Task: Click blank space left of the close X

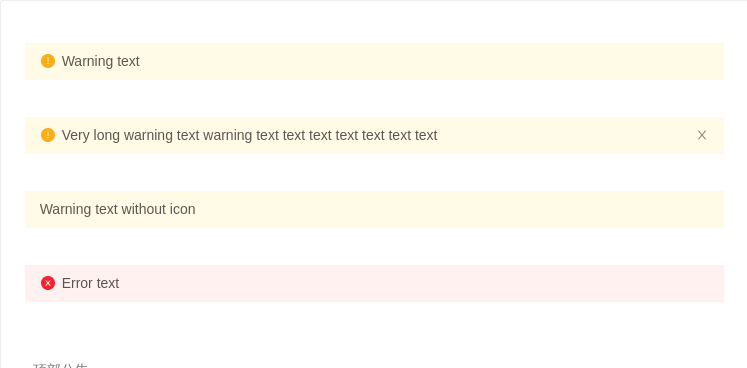Action: pos(567,135)
